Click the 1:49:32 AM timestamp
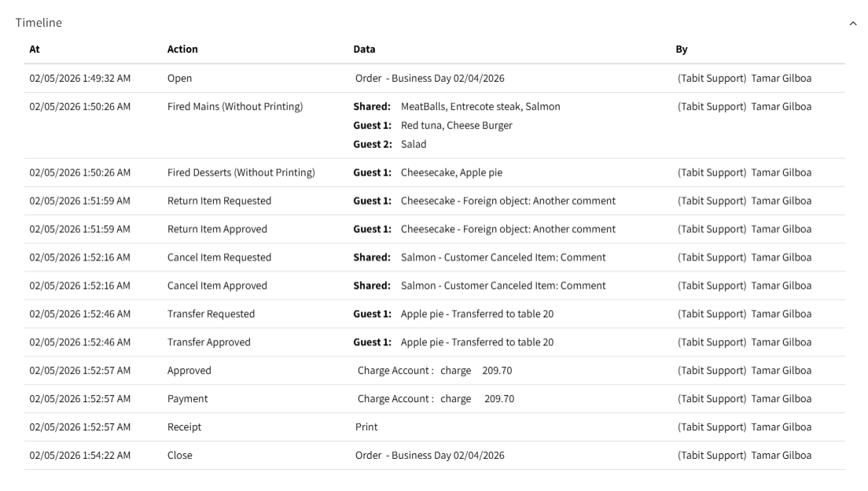The height and width of the screenshot is (491, 868). click(x=79, y=78)
